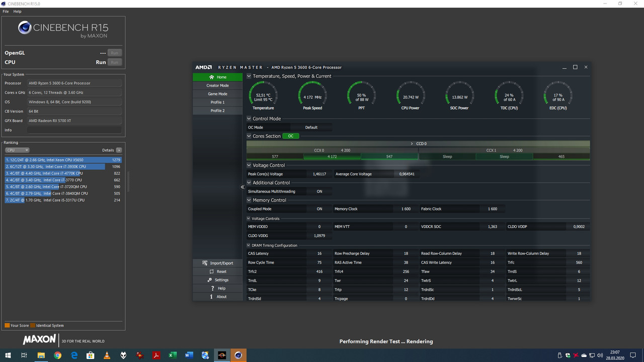Select Profile 1 in Ryzen Master
The height and width of the screenshot is (362, 644).
coord(217,102)
